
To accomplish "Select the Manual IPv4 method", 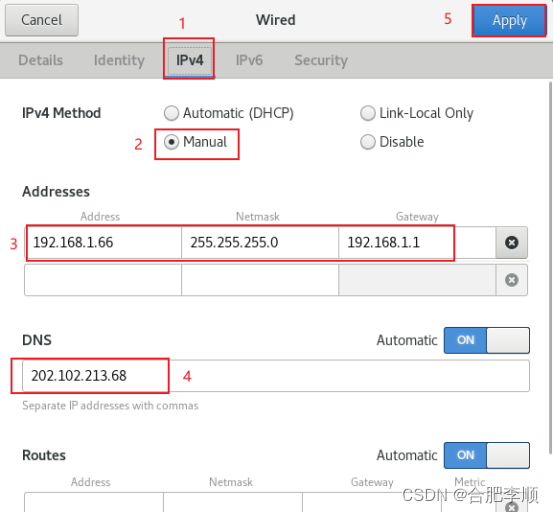I will tap(195, 142).
